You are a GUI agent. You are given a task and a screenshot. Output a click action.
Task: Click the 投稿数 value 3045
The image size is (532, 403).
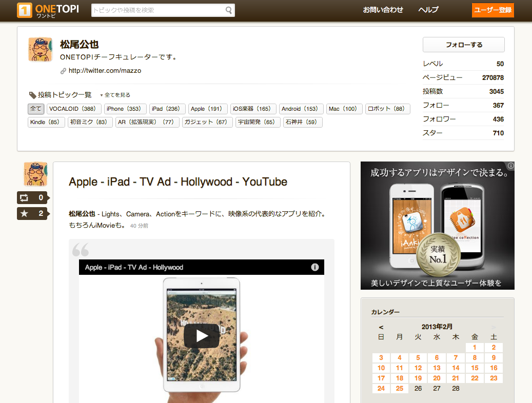pyautogui.click(x=497, y=92)
